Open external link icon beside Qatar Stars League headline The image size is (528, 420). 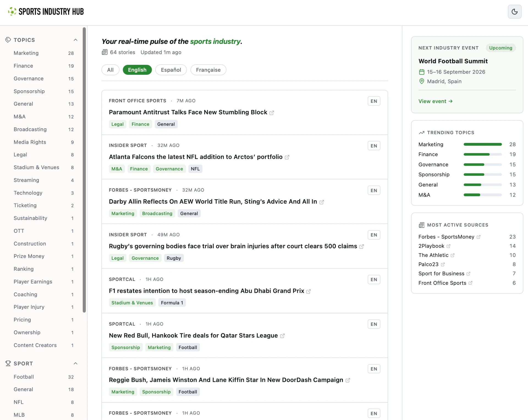tap(282, 336)
